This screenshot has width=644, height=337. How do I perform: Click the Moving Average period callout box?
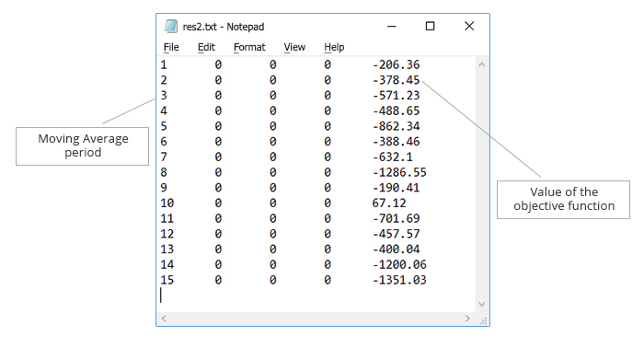click(x=82, y=146)
